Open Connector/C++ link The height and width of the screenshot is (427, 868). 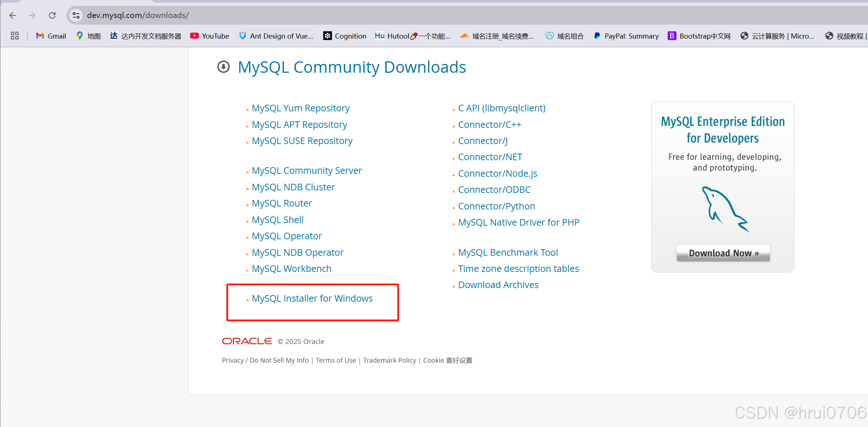pos(490,125)
